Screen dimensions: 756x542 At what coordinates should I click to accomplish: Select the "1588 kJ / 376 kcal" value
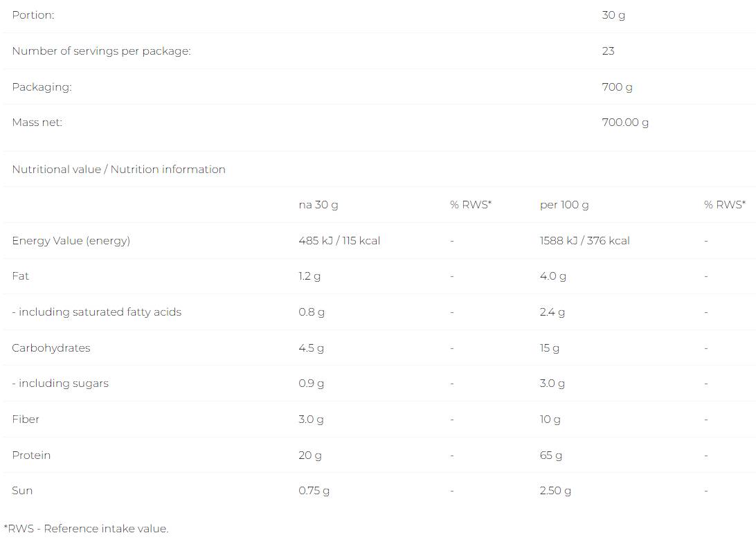[x=585, y=241]
